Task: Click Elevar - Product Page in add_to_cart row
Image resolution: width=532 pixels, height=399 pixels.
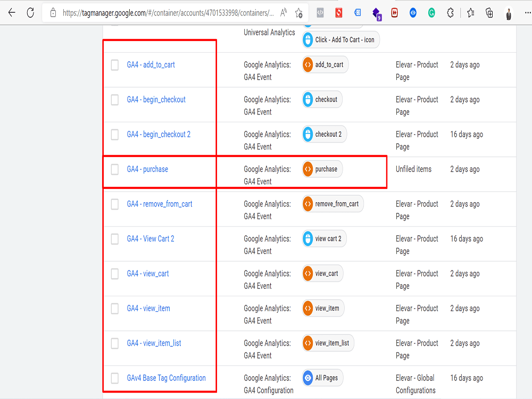Action: point(417,71)
